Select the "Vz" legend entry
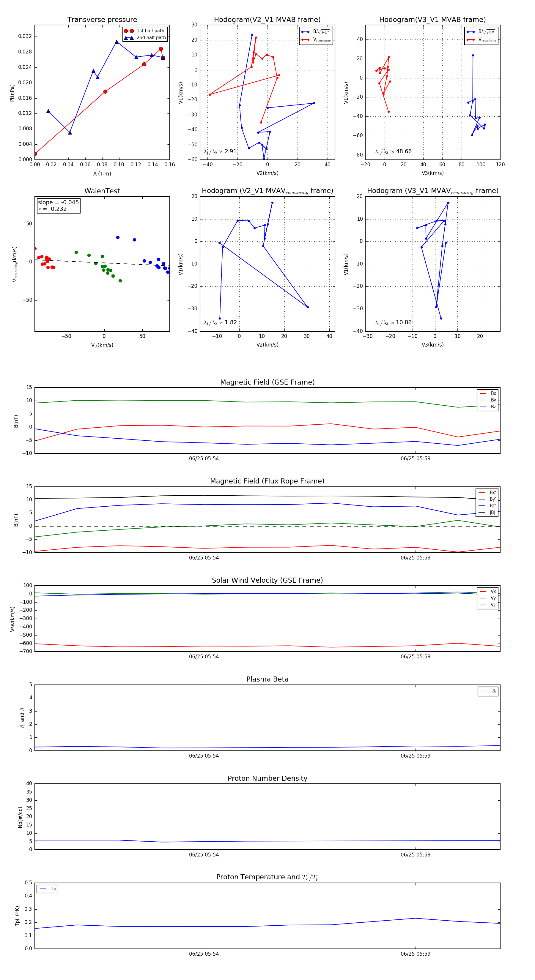The width and height of the screenshot is (535, 980). 488,605
